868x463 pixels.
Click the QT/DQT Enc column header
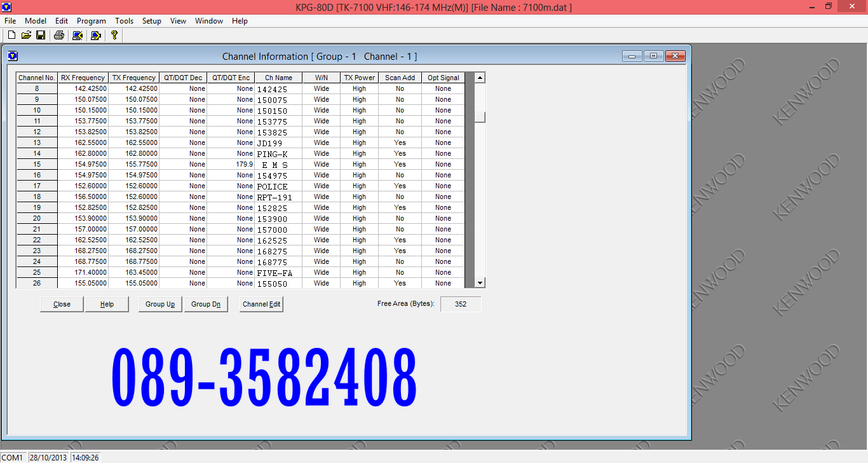tap(231, 78)
